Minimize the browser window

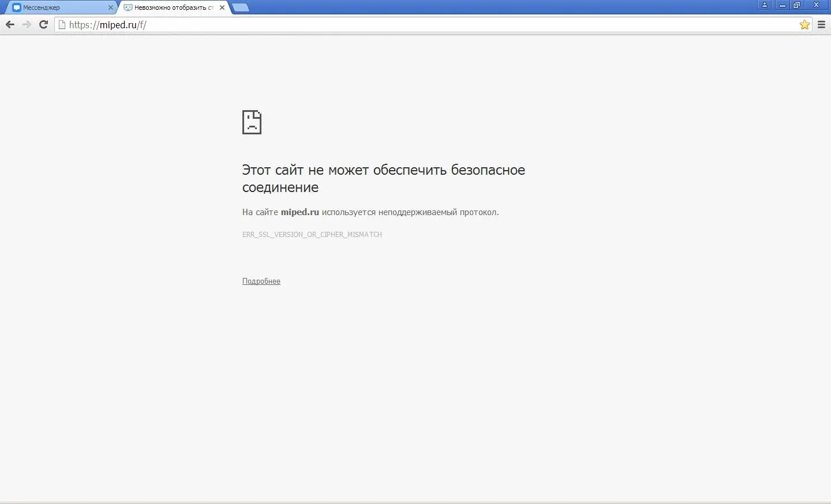(x=783, y=5)
